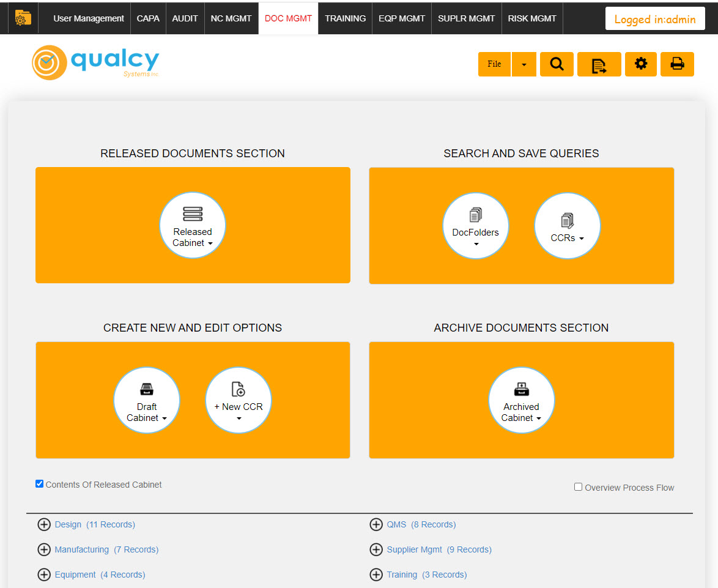718x588 pixels.
Task: Click the File button
Action: 494,64
